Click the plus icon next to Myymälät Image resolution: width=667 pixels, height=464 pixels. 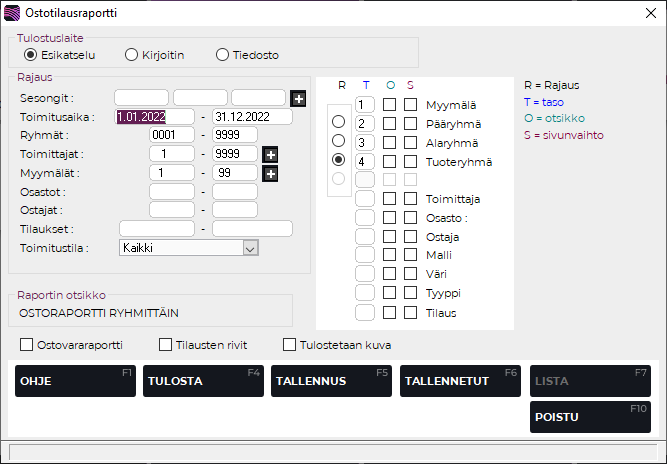click(x=270, y=173)
